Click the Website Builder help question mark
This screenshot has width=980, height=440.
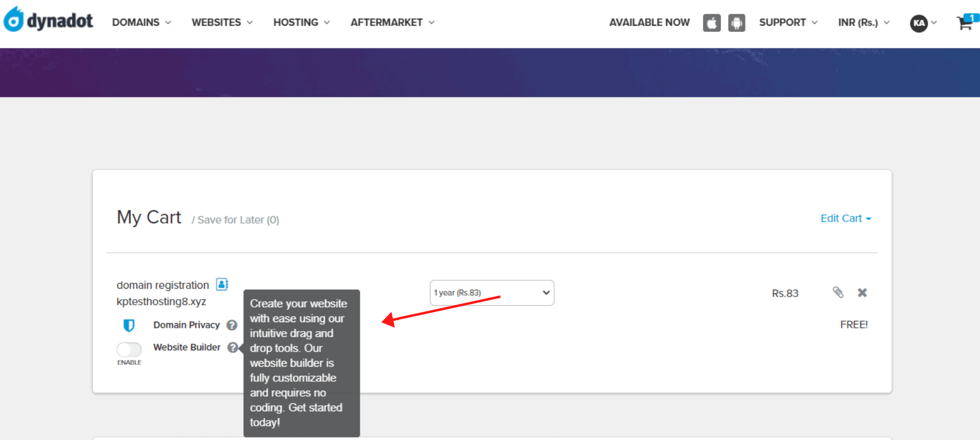(x=233, y=347)
